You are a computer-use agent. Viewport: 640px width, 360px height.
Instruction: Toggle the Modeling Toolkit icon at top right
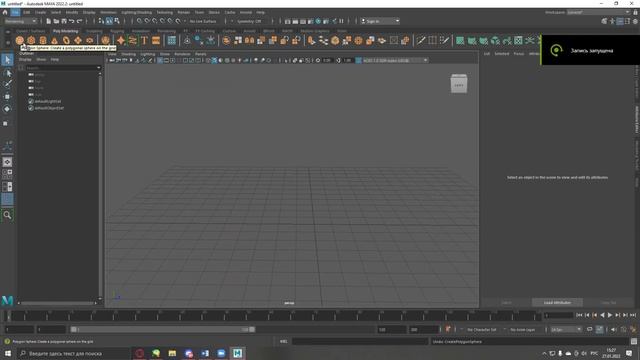(604, 21)
